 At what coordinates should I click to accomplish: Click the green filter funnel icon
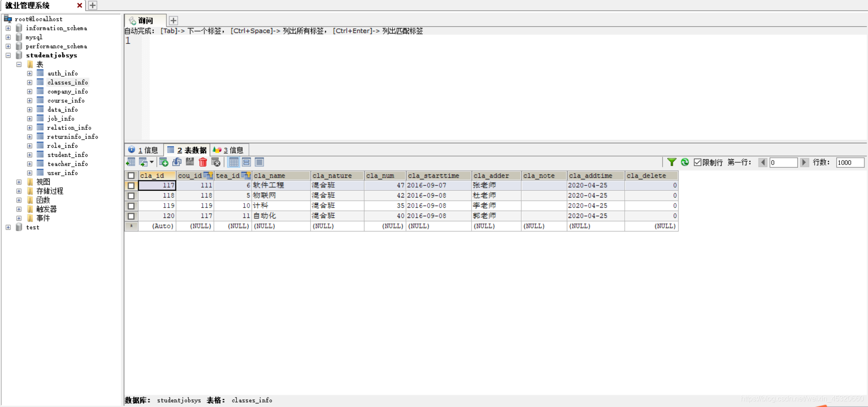pyautogui.click(x=672, y=162)
